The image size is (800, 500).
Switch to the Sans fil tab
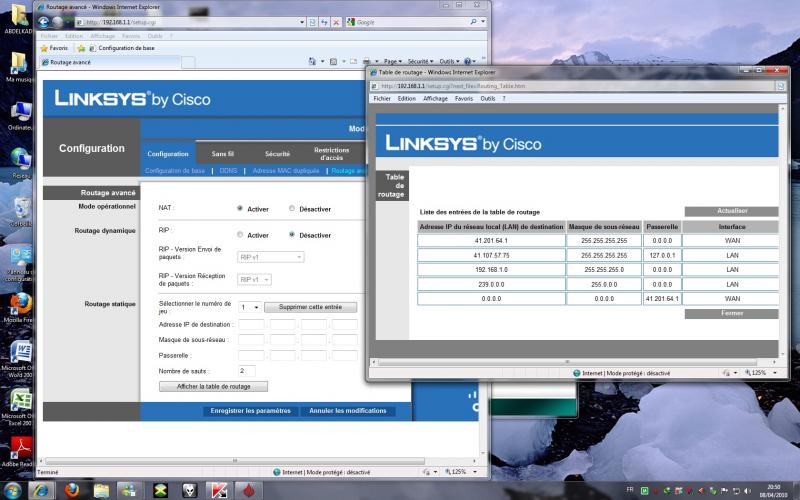click(222, 154)
